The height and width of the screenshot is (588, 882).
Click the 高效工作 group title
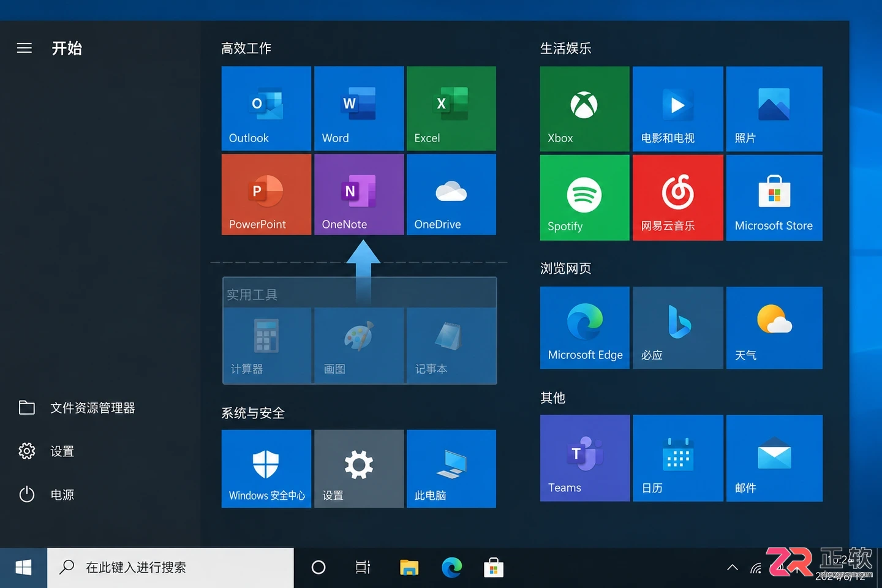(246, 48)
